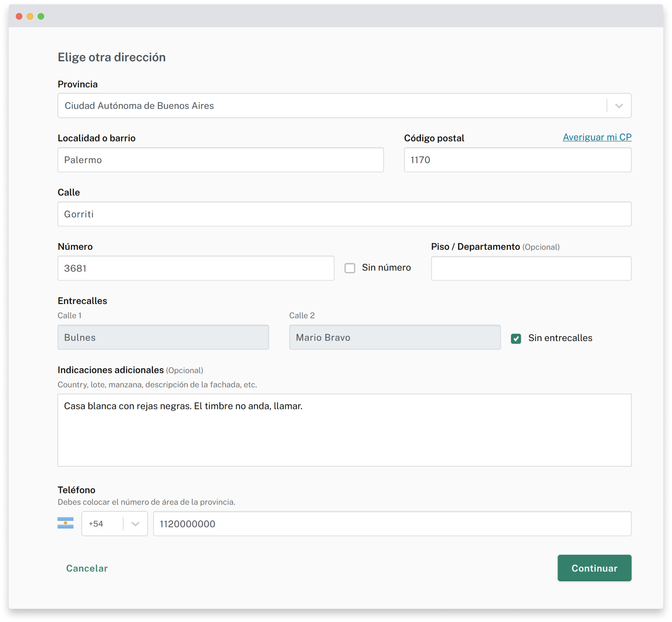Enable the Sin número checkbox
672x622 pixels.
[x=350, y=268]
